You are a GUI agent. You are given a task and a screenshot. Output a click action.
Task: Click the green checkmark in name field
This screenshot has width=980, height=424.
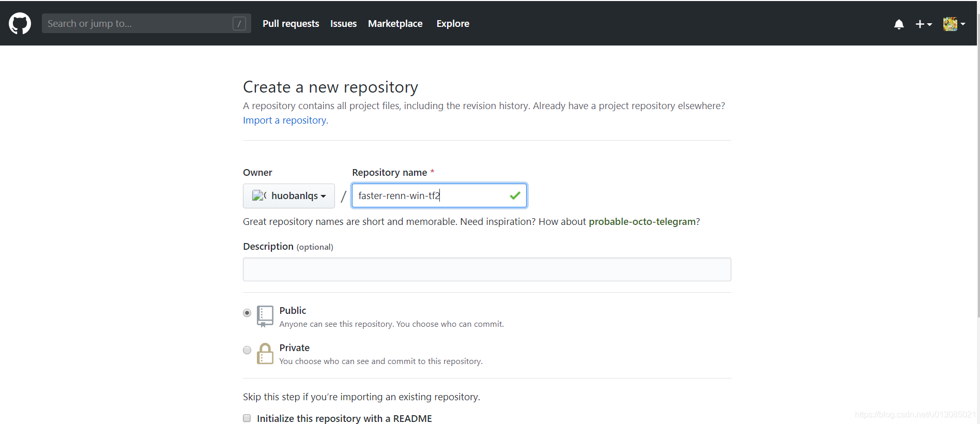tap(515, 195)
